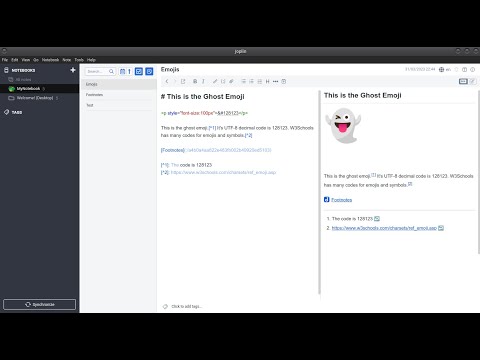Click footnote reference 2 in preview

point(410,184)
